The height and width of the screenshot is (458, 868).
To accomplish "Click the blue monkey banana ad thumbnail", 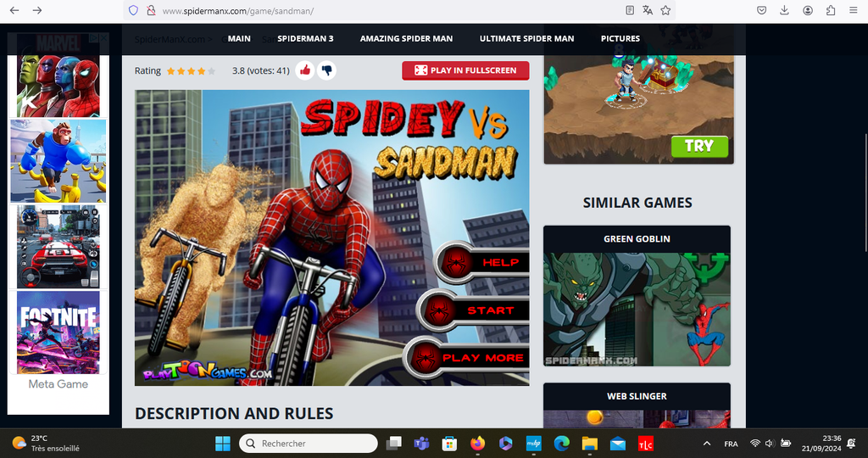I will (58, 161).
